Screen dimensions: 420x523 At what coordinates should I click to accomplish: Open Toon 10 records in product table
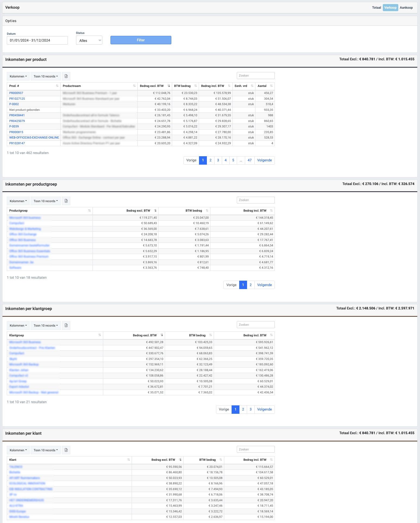click(46, 76)
